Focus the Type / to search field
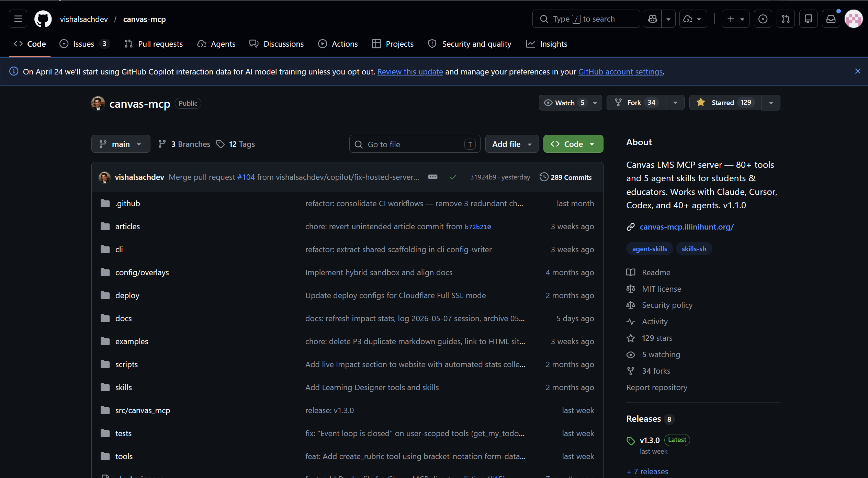 (586, 19)
